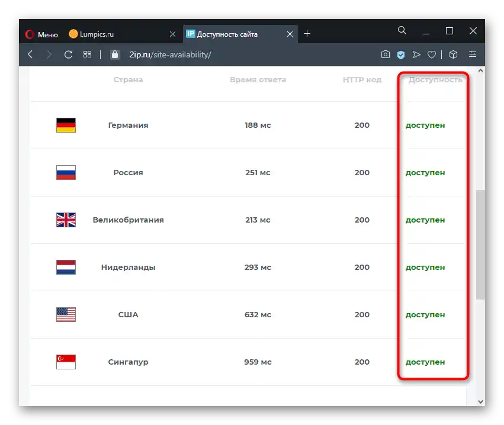The width and height of the screenshot is (504, 425).
Task: Click the 251 мс response time
Action: (x=258, y=172)
